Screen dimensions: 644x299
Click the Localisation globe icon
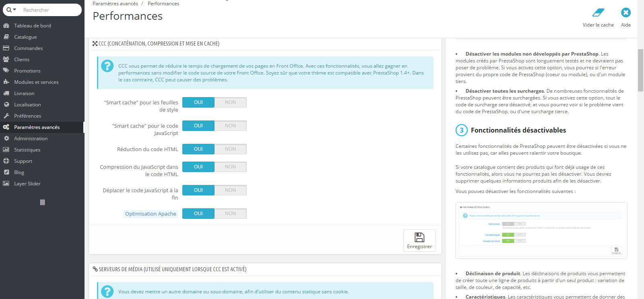(x=6, y=104)
